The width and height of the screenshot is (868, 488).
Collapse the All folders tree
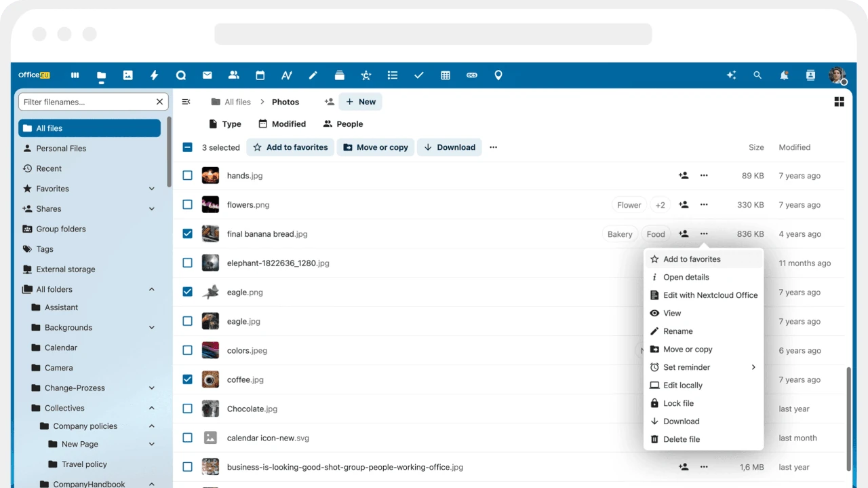[152, 289]
